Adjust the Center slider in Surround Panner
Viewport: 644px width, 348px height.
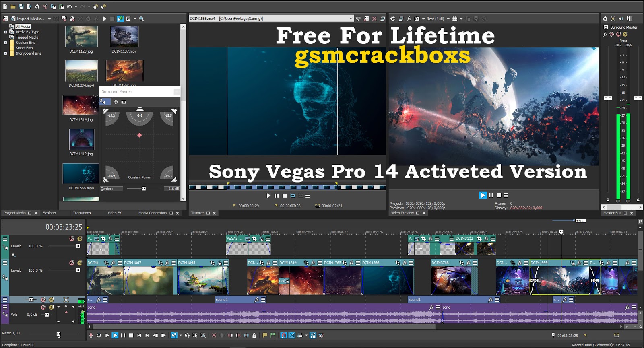pyautogui.click(x=144, y=189)
